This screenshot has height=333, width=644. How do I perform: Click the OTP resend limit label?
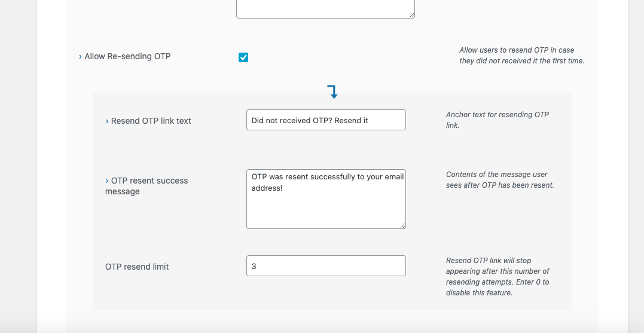point(137,267)
